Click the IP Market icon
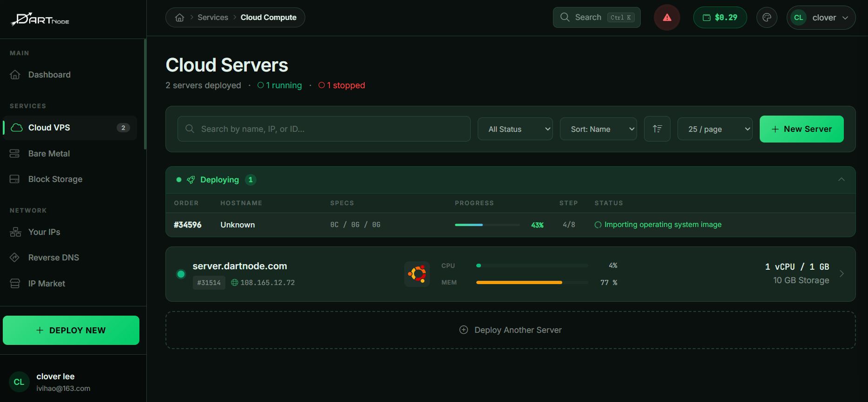 click(15, 284)
